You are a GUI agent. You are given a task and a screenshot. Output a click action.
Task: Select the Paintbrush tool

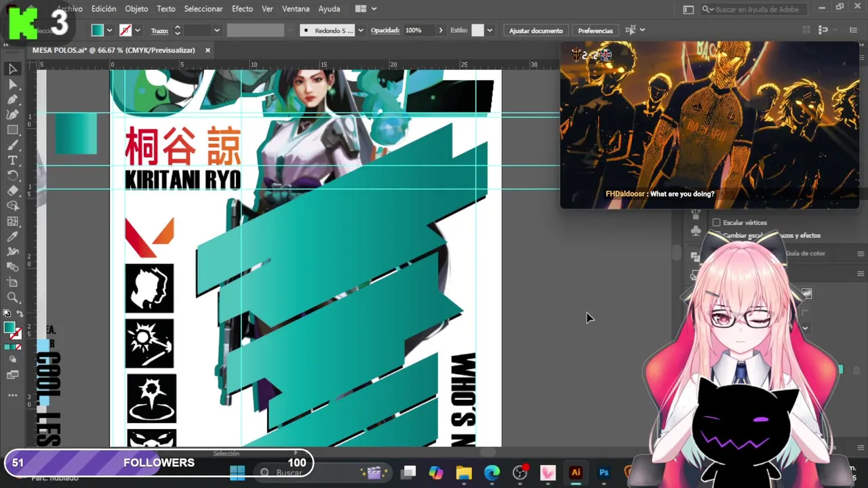tap(12, 145)
